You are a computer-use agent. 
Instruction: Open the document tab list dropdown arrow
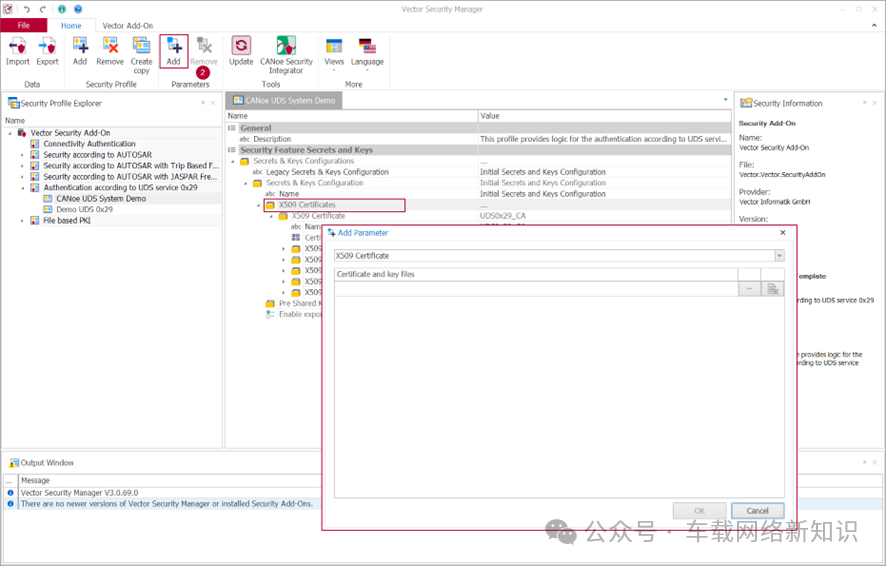[726, 100]
